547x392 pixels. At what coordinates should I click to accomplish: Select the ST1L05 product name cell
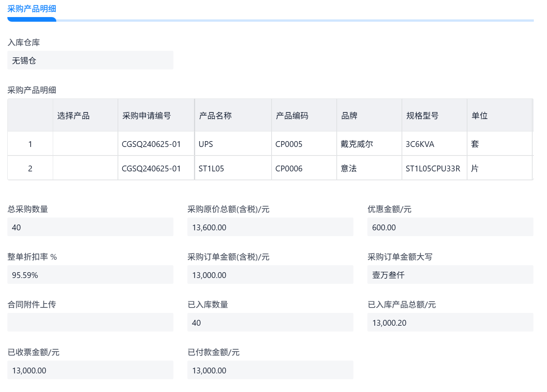pos(233,168)
